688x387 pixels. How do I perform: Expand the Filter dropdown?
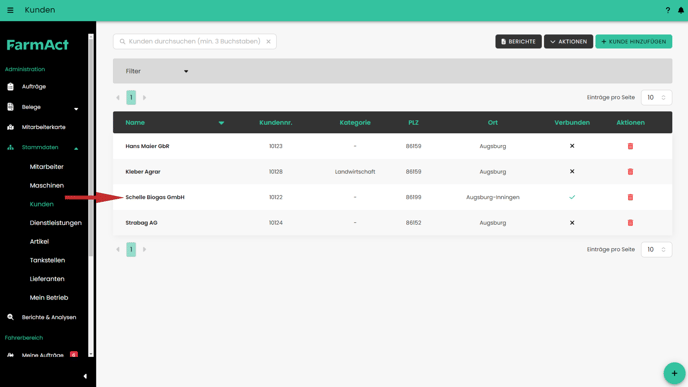click(x=157, y=71)
